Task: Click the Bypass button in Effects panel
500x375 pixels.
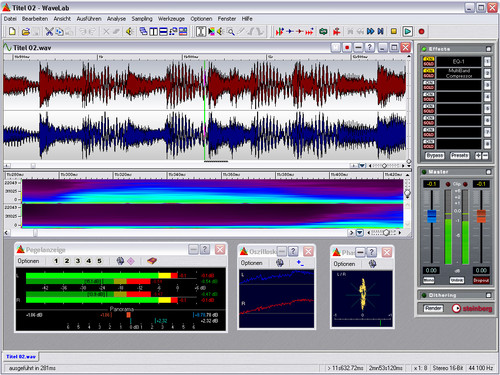Action: [435, 156]
